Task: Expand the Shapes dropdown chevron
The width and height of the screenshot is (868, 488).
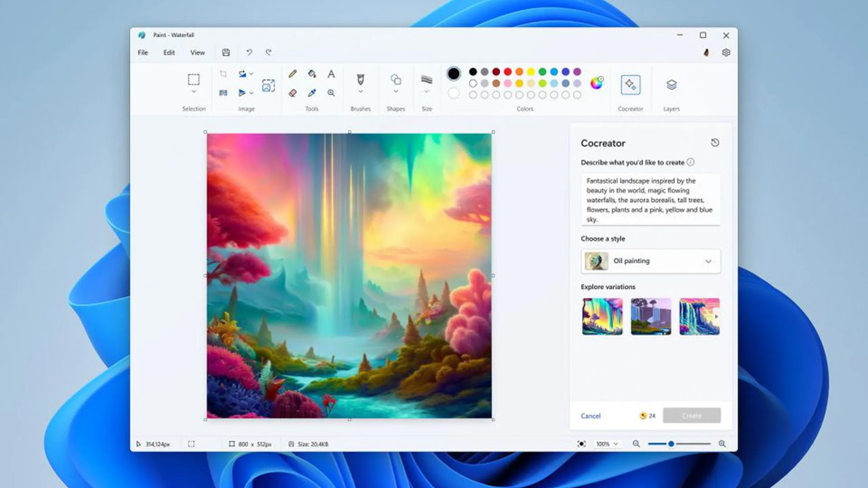Action: click(x=396, y=91)
